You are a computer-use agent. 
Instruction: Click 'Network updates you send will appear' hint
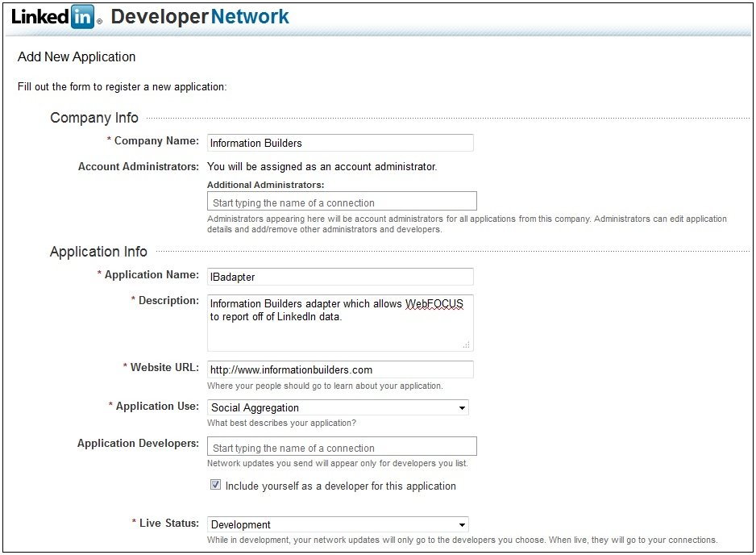click(x=338, y=463)
